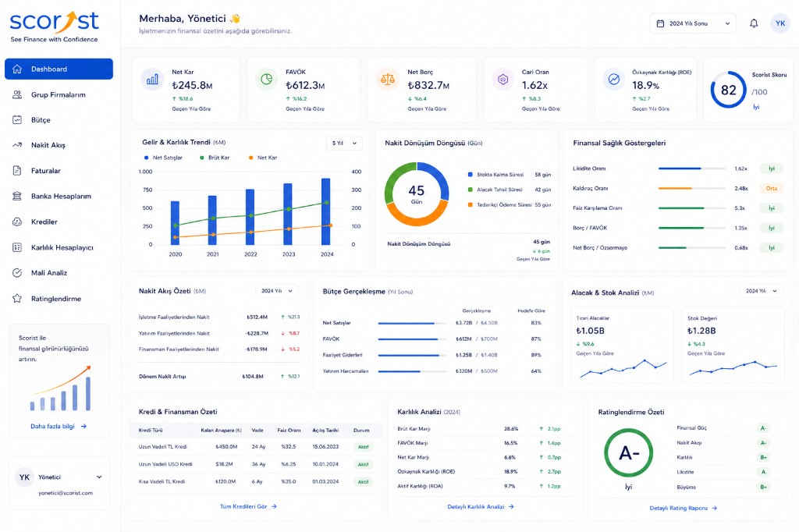
Task: Click the Grup Firmalarım people icon
Action: (x=17, y=94)
